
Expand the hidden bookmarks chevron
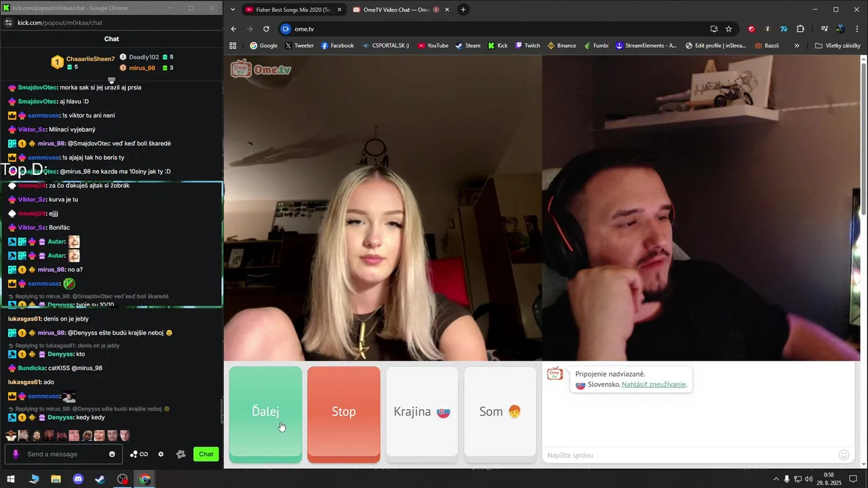(797, 45)
